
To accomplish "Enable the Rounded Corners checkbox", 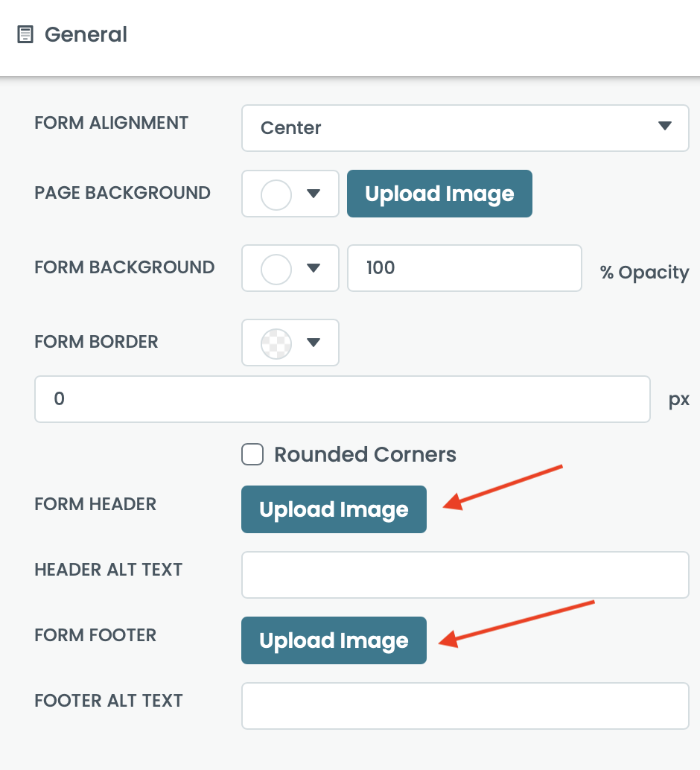I will pos(252,454).
